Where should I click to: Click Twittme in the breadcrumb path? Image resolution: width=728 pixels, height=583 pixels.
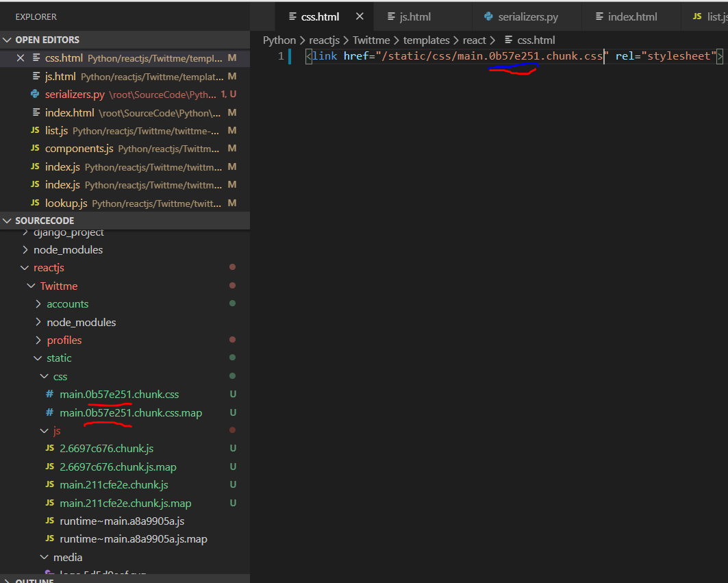click(x=372, y=40)
